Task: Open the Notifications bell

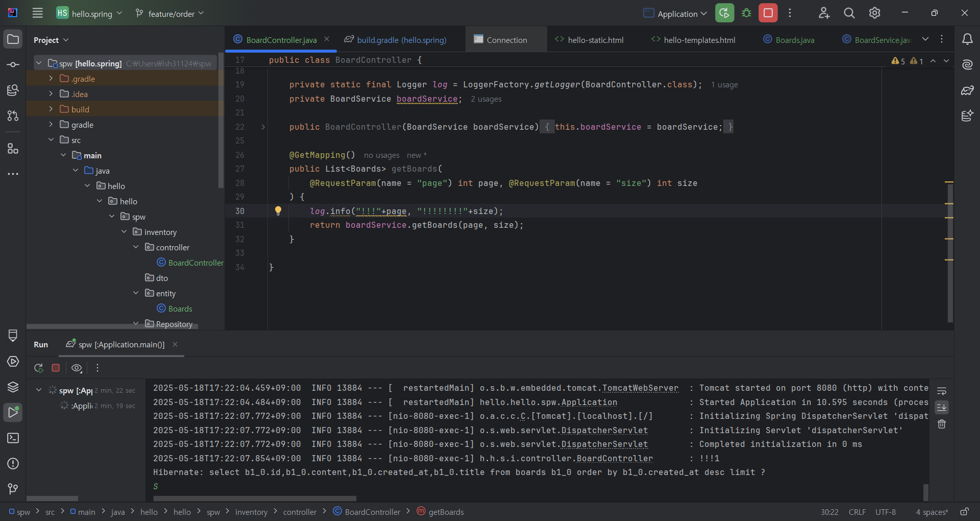Action: tap(967, 39)
